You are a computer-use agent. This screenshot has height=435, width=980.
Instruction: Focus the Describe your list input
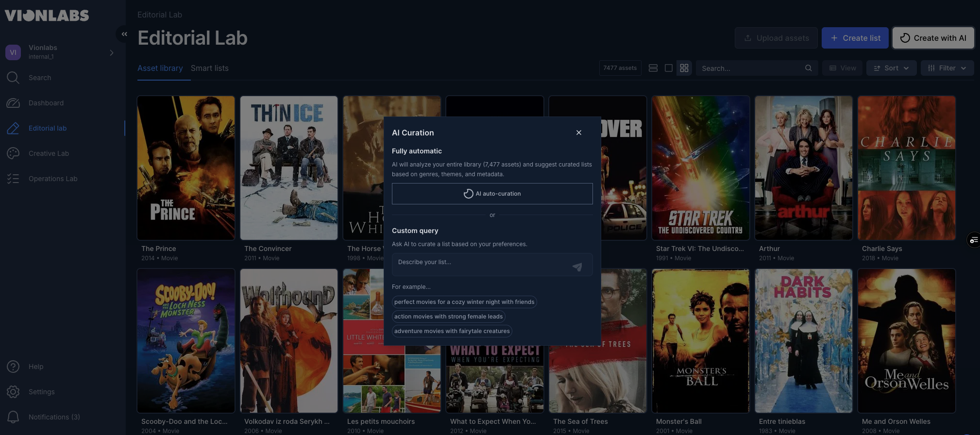pos(492,265)
